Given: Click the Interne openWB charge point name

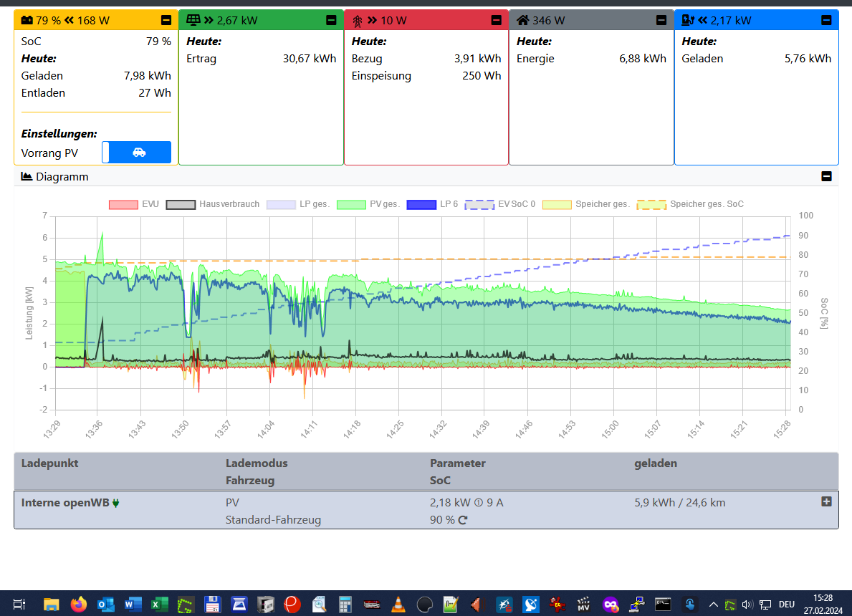Looking at the screenshot, I should coord(65,503).
